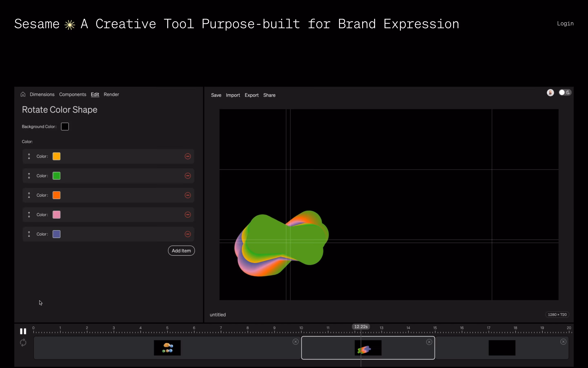588x368 pixels.
Task: Click reorder arrows on pink color row
Action: pyautogui.click(x=29, y=215)
